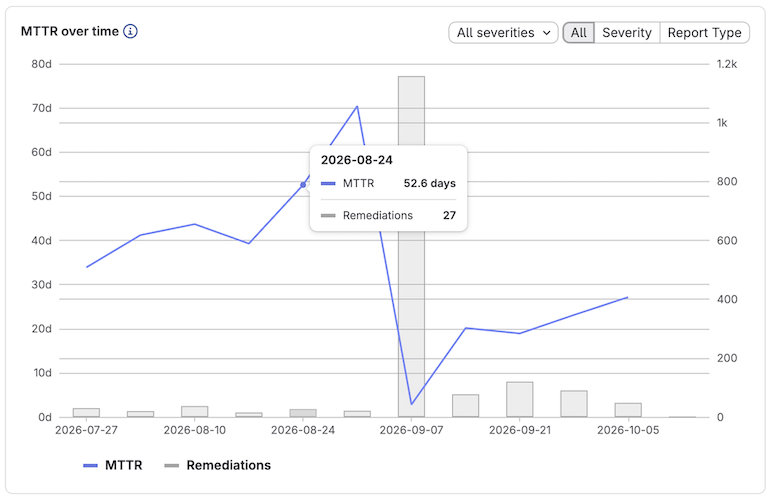
Task: Click the remediations bar at 2026-08-10
Action: coord(195,412)
